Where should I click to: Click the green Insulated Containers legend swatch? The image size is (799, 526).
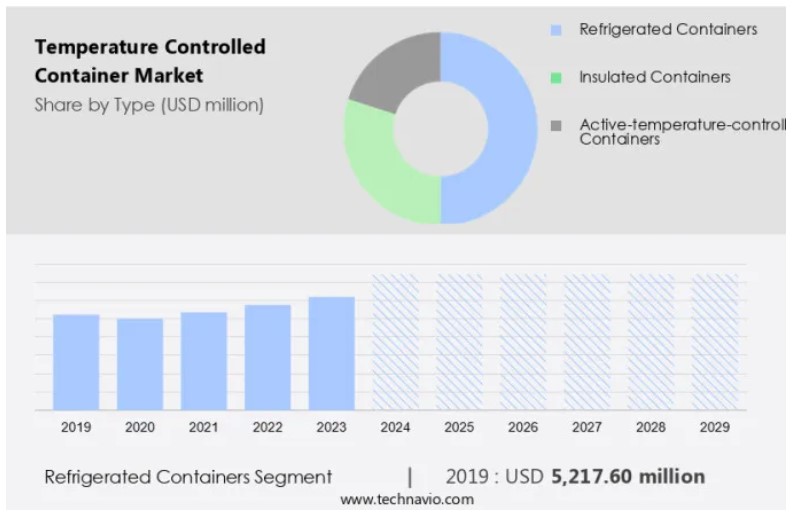click(556, 77)
